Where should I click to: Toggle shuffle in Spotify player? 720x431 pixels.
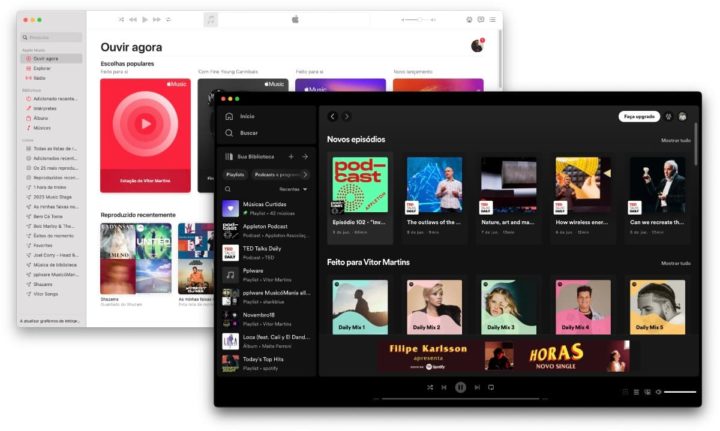coord(430,387)
